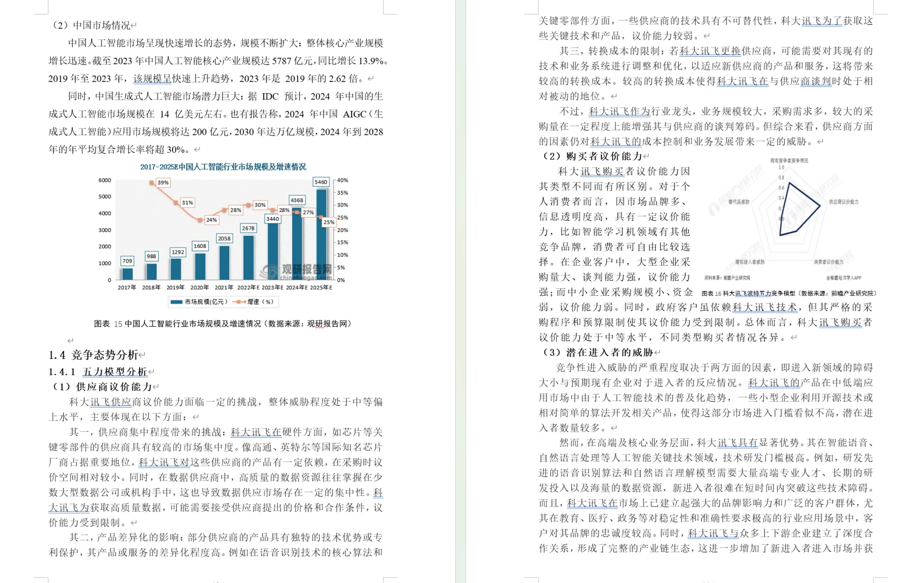Click the "4368" data label on the bar chart
924x583 pixels.
coord(297,200)
